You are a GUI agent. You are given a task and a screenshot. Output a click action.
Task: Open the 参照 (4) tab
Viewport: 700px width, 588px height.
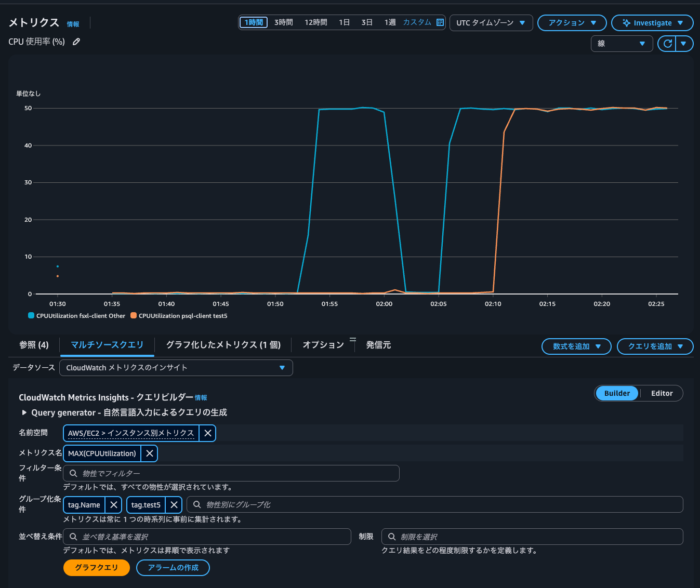coord(34,345)
